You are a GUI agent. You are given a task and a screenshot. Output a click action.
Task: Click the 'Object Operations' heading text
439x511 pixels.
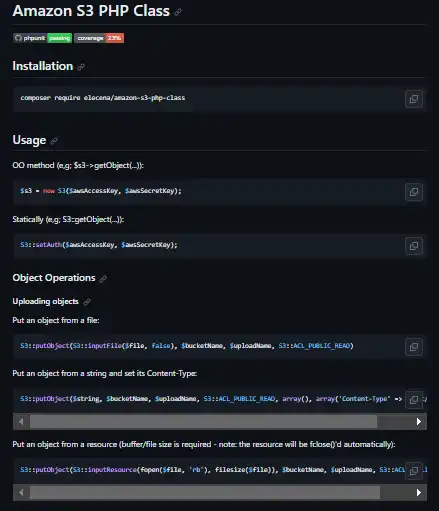54,278
